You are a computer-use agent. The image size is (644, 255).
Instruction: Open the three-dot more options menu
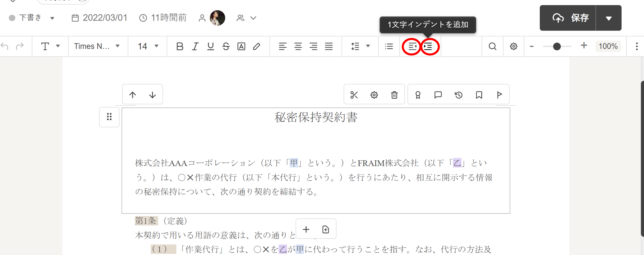(x=637, y=46)
